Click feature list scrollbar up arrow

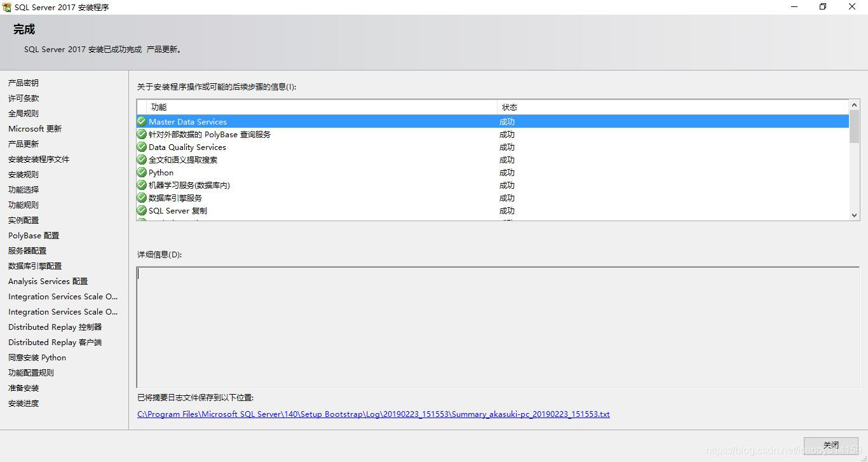pos(854,105)
